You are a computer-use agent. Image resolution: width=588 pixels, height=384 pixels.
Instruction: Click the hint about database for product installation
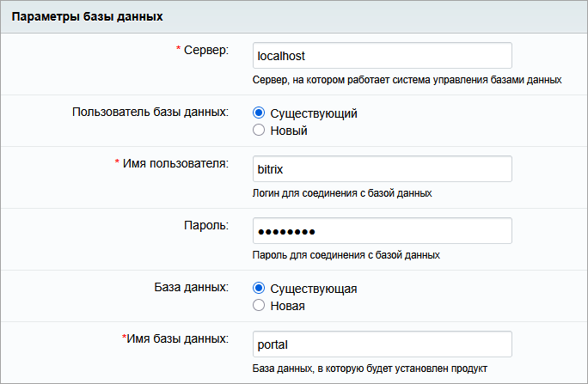point(370,369)
